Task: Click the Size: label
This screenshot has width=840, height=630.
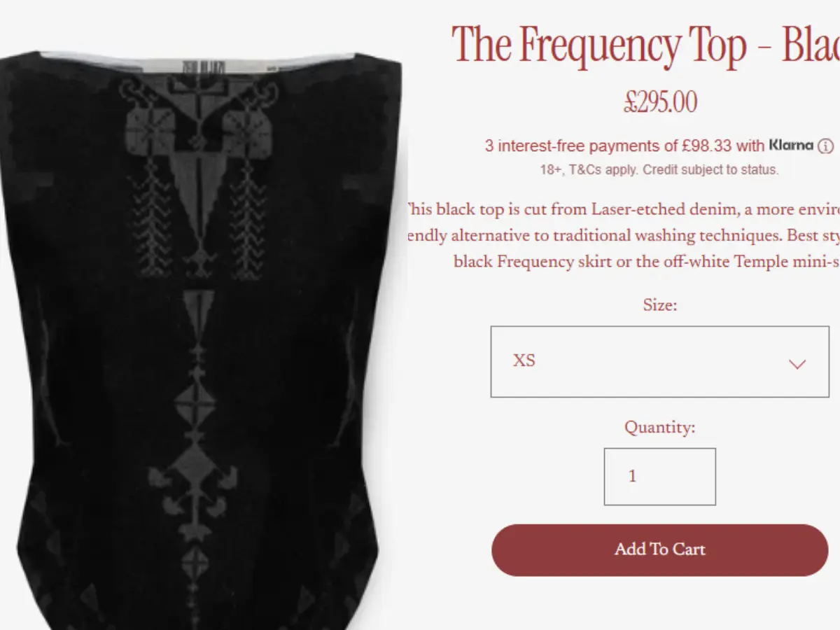Action: tap(660, 305)
